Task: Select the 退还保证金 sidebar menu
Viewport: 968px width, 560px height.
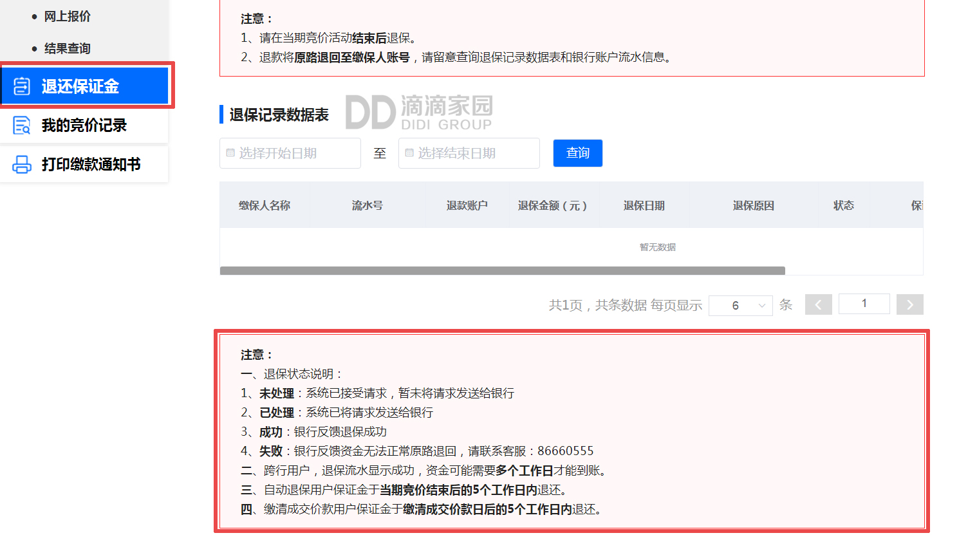Action: 86,86
